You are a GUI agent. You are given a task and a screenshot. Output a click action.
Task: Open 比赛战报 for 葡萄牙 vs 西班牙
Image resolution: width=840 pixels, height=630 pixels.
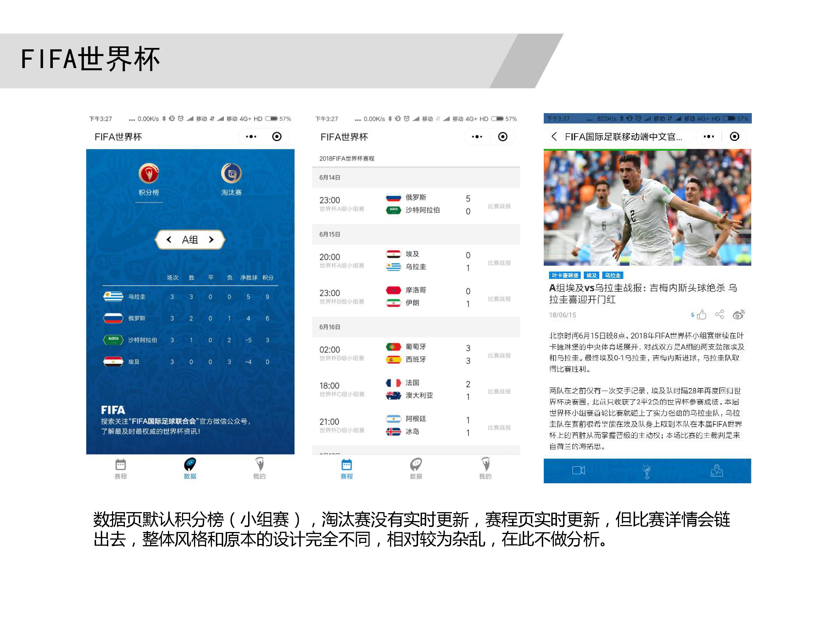pos(499,355)
